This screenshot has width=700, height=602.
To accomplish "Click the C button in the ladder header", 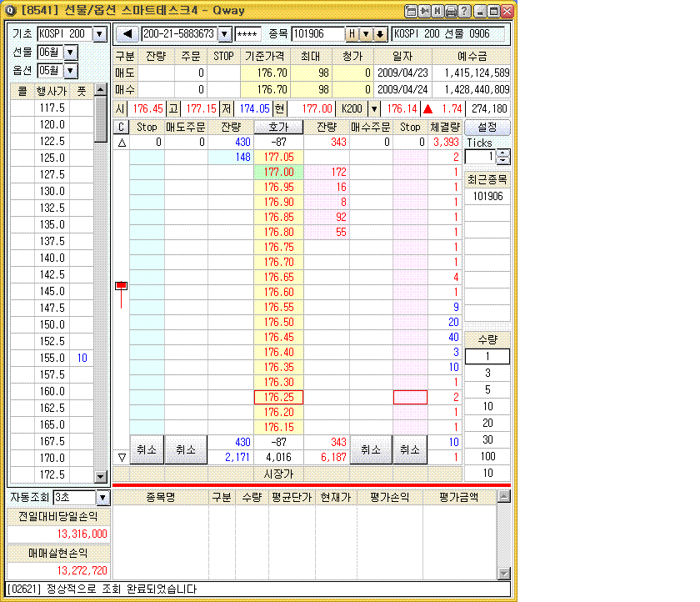I will (121, 128).
